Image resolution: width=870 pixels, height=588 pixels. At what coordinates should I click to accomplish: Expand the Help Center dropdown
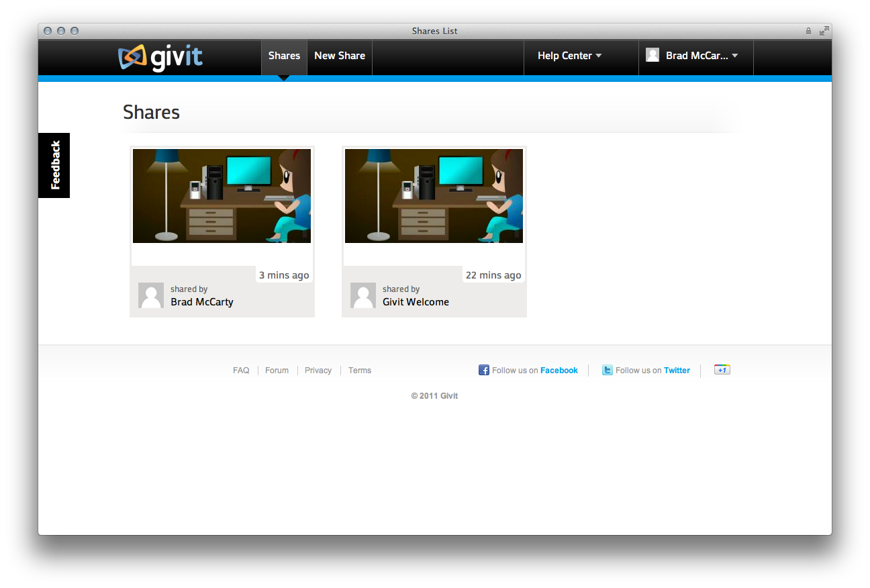(569, 56)
